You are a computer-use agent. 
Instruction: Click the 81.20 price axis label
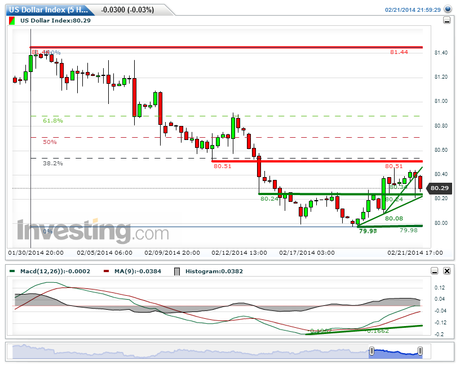coord(441,77)
